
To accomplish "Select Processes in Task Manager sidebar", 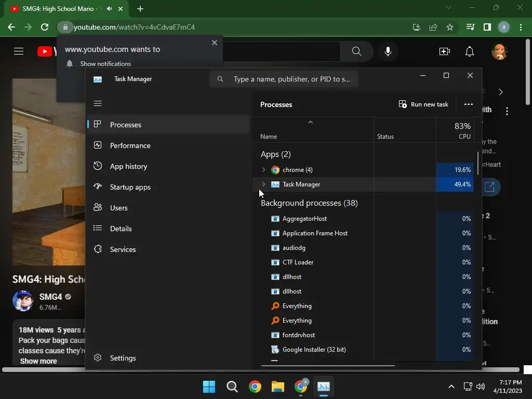I will pos(168,125).
